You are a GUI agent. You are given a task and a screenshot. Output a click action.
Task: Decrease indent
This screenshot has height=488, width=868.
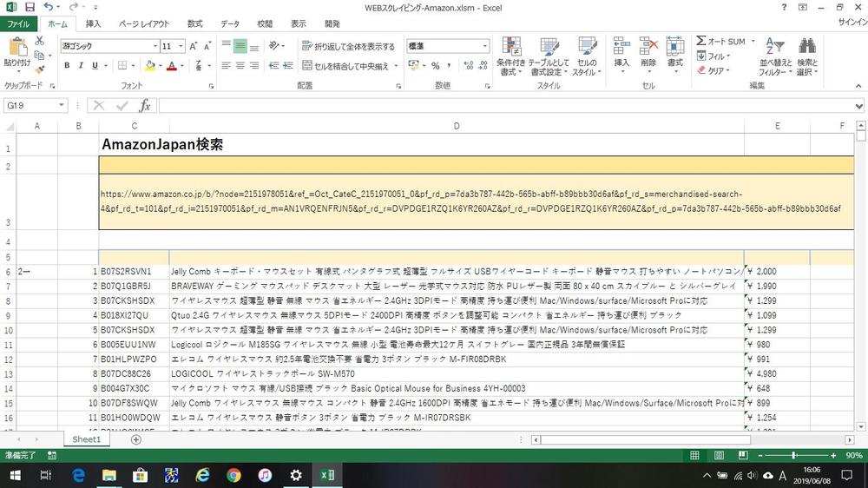coord(273,65)
